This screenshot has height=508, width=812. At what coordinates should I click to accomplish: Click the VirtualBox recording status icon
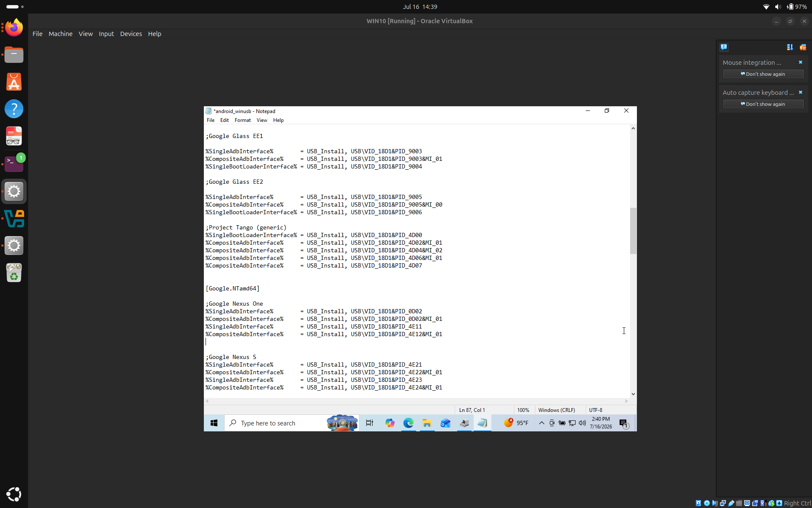coord(755,503)
